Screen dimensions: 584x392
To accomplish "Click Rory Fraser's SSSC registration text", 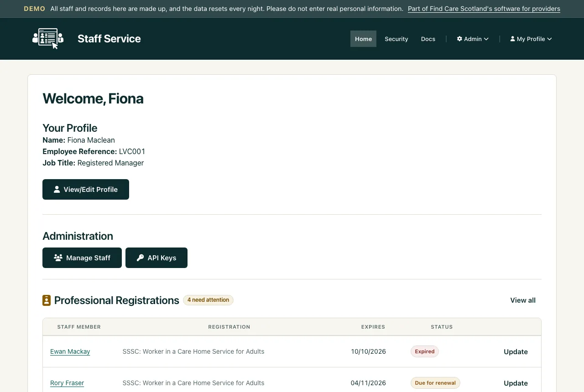I will point(193,383).
